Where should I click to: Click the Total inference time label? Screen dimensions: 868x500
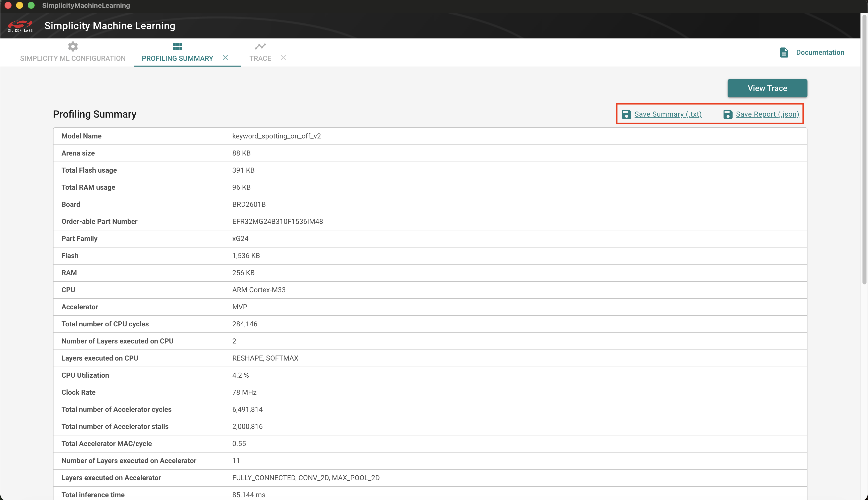point(93,495)
